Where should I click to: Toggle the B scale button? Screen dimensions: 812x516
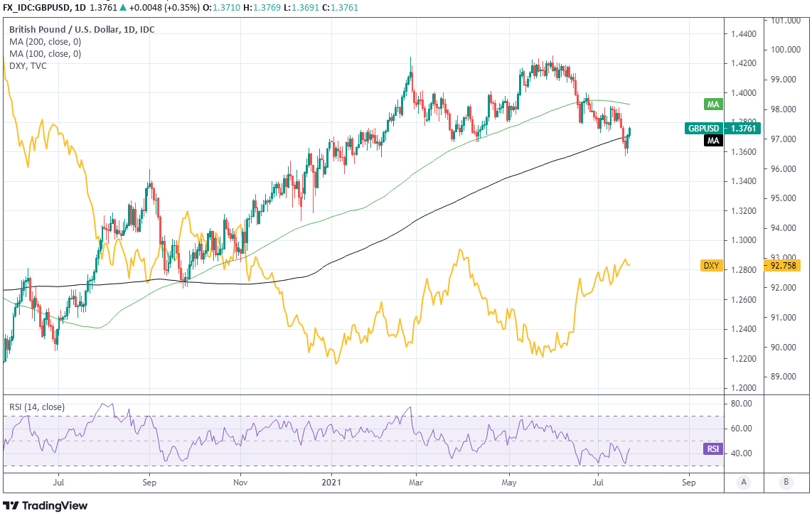pyautogui.click(x=786, y=482)
